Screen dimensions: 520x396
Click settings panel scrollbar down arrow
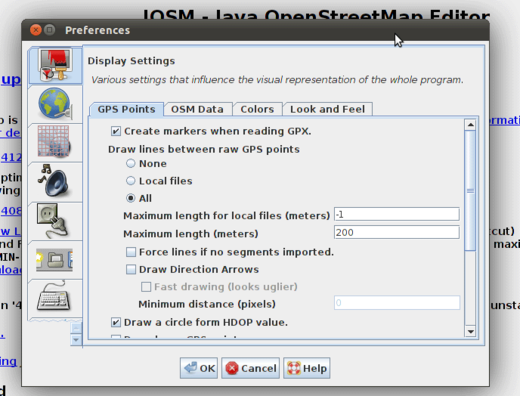click(x=470, y=331)
